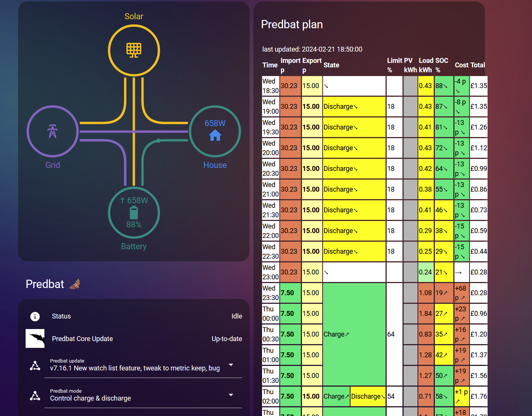The height and width of the screenshot is (416, 532).
Task: Select the Wed 19:00 Discharge state cell
Action: pos(354,107)
